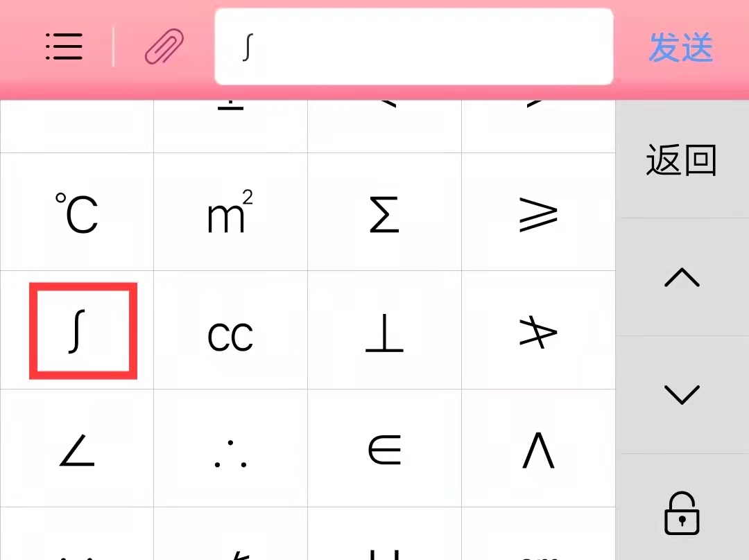Insert the integral ∫ symbol
This screenshot has width=749, height=560.
click(77, 331)
